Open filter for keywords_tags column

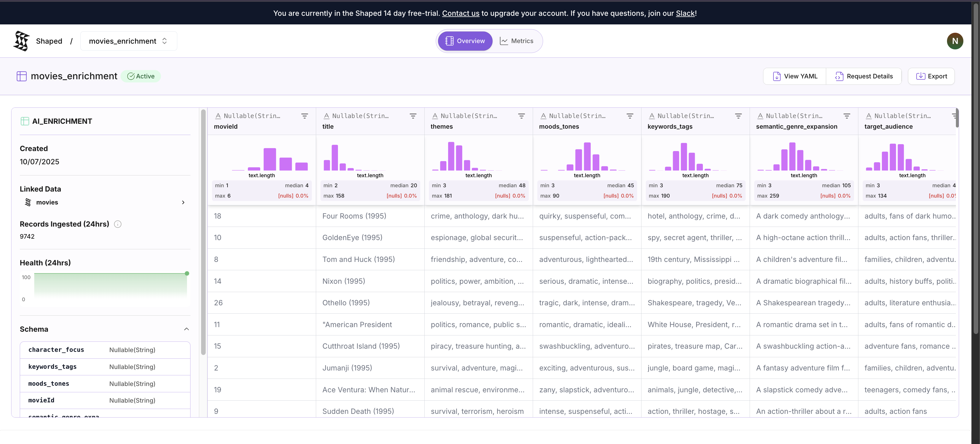(x=738, y=116)
